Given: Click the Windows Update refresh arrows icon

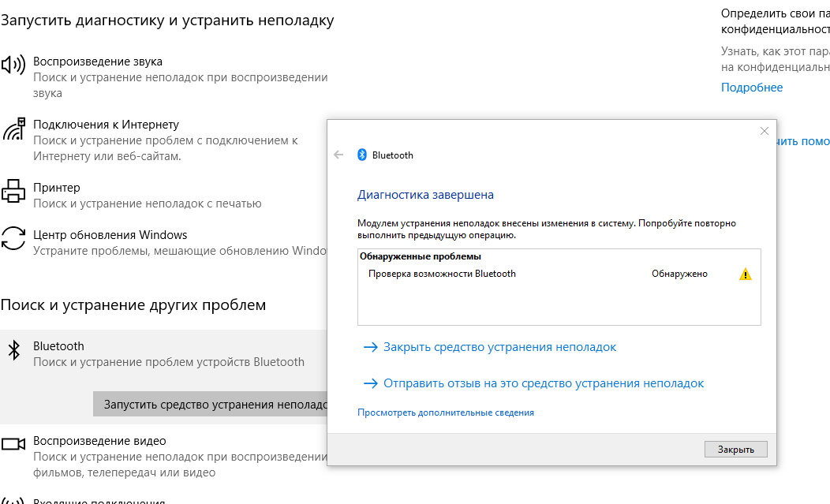Looking at the screenshot, I should [x=13, y=238].
